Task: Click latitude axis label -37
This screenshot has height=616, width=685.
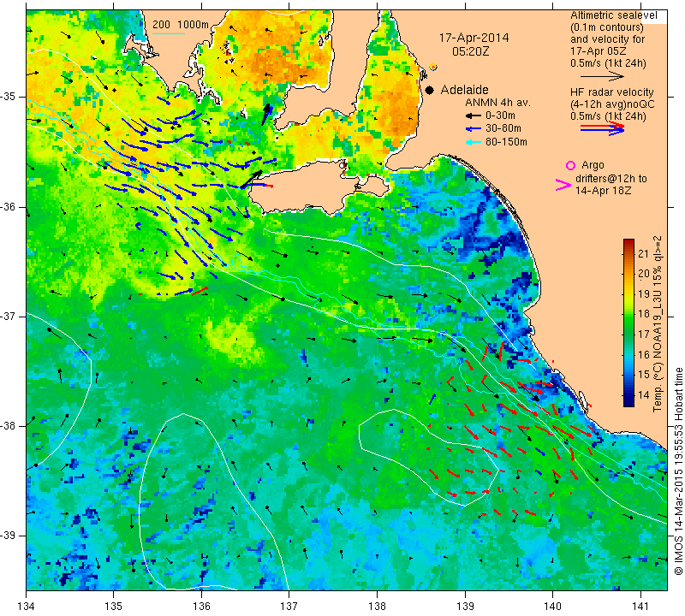Action: tap(9, 316)
